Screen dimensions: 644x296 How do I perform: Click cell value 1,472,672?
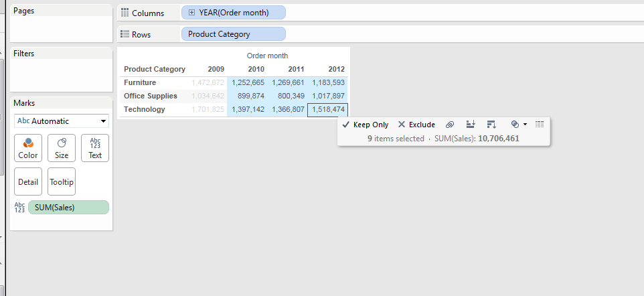[208, 82]
